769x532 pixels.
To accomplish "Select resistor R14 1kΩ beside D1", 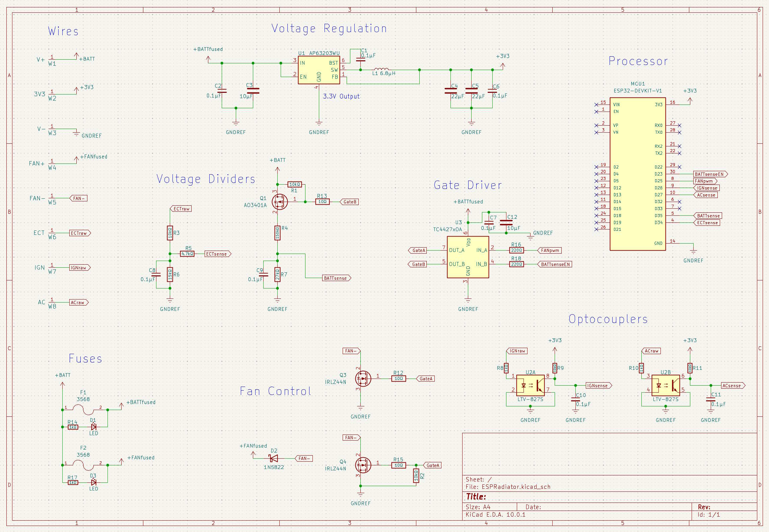I will click(x=73, y=427).
